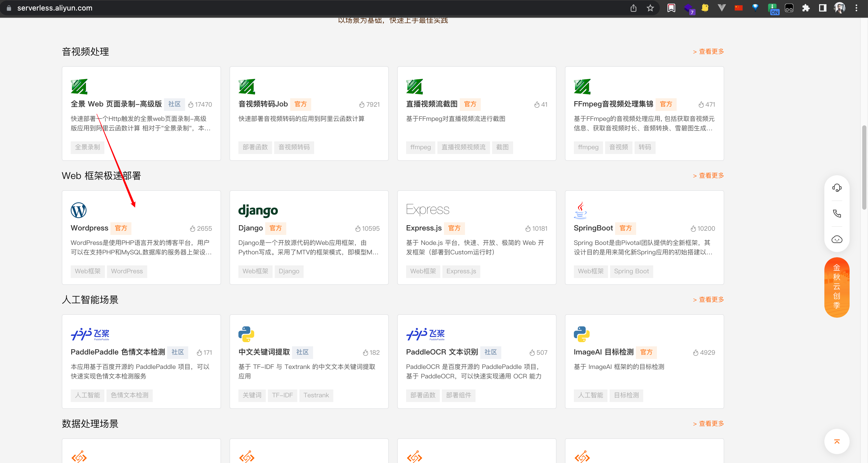Click the 音视频转码 tag
868x463 pixels.
pyautogui.click(x=294, y=147)
